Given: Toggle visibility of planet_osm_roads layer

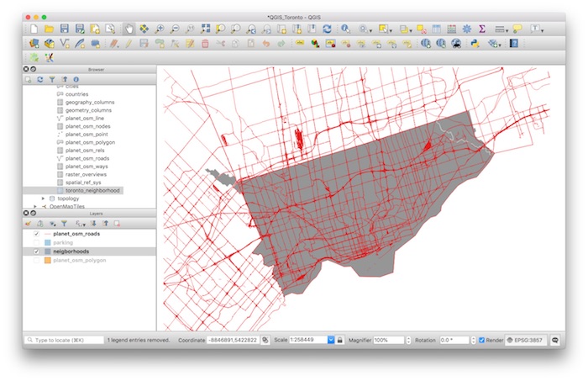Looking at the screenshot, I should click(x=36, y=234).
